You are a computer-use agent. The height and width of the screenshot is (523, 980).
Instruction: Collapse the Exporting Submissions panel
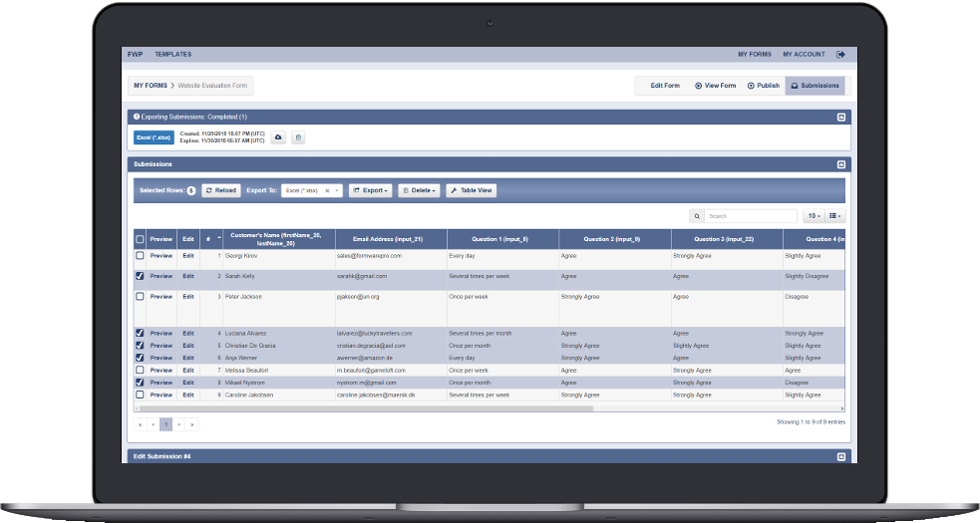(840, 117)
